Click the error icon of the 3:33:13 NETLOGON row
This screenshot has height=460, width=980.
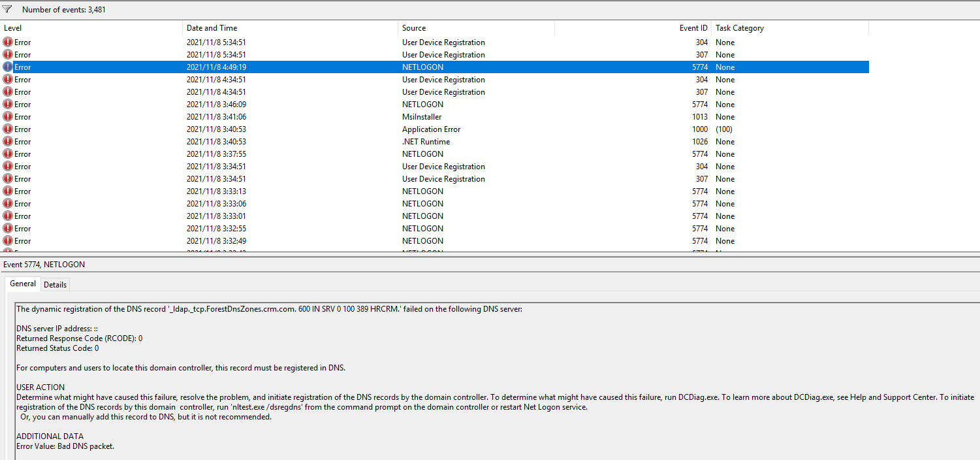click(8, 191)
